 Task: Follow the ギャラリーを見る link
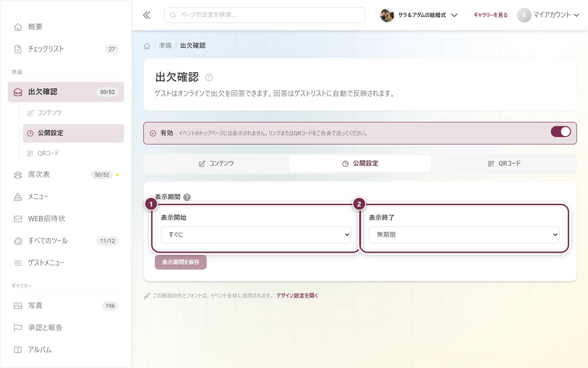[x=490, y=15]
